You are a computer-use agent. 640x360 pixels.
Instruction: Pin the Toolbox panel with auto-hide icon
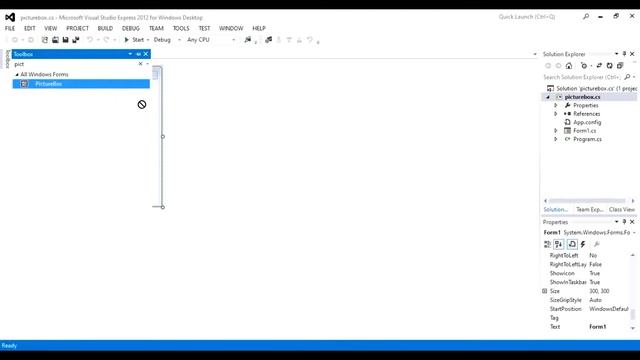tap(138, 54)
